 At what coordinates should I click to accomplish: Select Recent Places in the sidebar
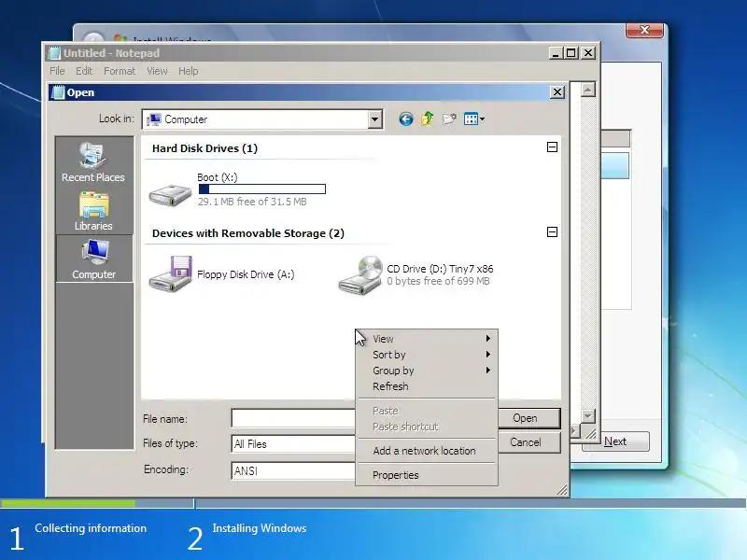[x=93, y=162]
